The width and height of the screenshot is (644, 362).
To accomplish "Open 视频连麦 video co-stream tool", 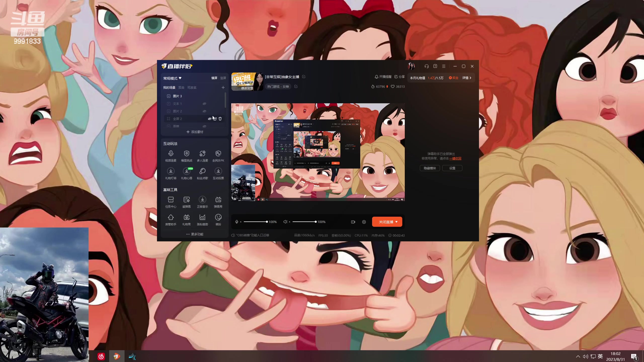I will click(x=171, y=156).
